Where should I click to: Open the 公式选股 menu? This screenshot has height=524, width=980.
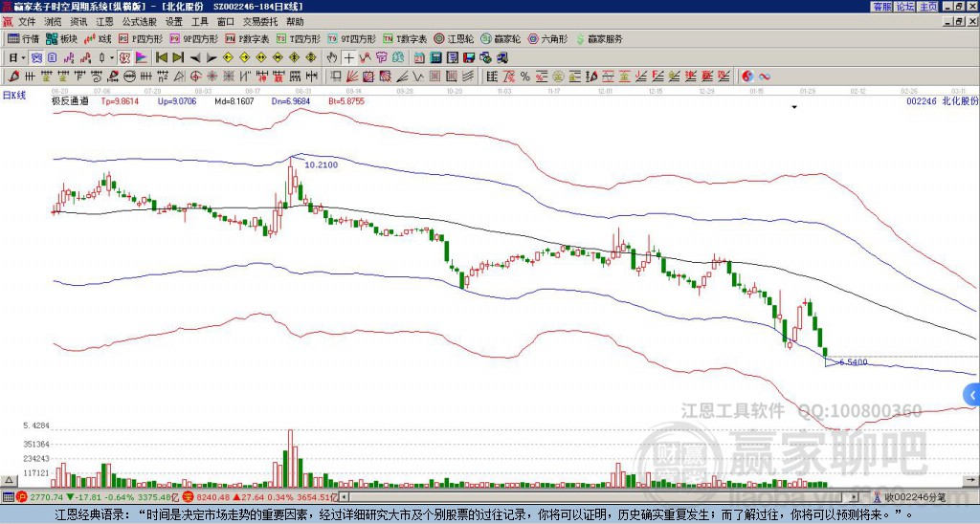pyautogui.click(x=140, y=22)
